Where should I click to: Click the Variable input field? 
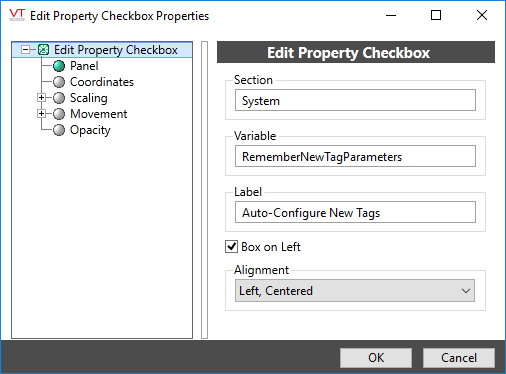355,156
